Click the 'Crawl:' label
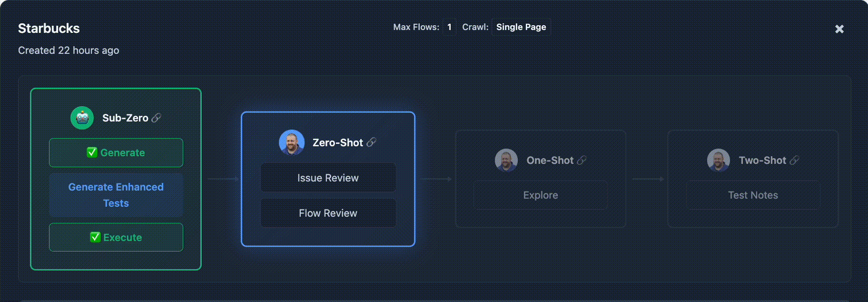 pos(475,27)
